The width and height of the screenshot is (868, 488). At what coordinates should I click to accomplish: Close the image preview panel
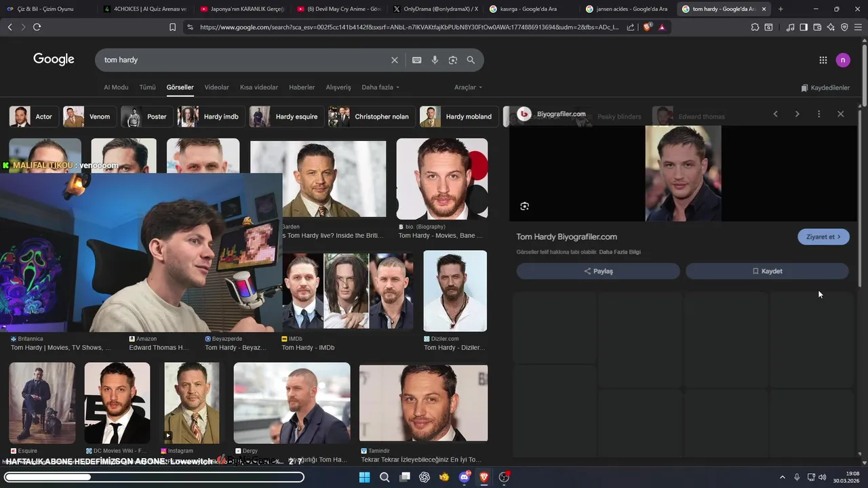coord(840,114)
